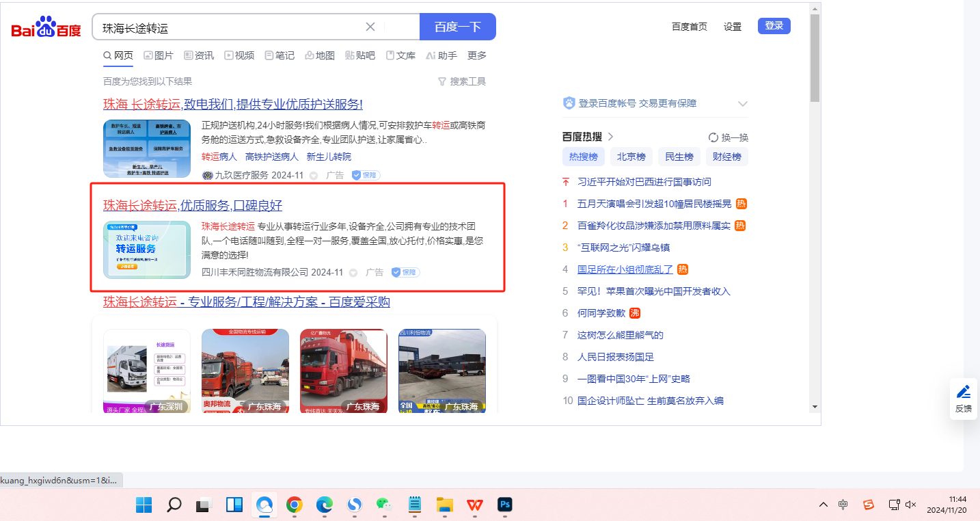Open hot topic 人民日报表扬国足
The image size is (980, 521).
[616, 357]
